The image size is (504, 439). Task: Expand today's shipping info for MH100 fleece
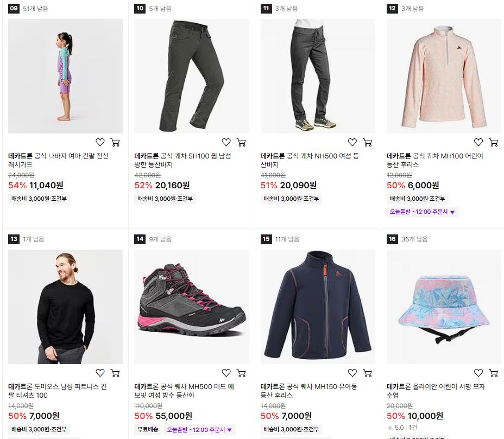coord(423,212)
